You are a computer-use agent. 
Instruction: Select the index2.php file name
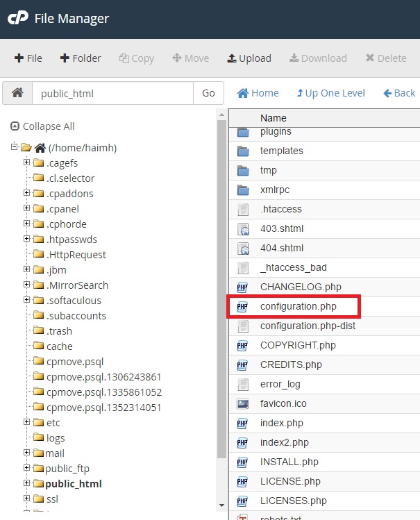click(x=285, y=443)
